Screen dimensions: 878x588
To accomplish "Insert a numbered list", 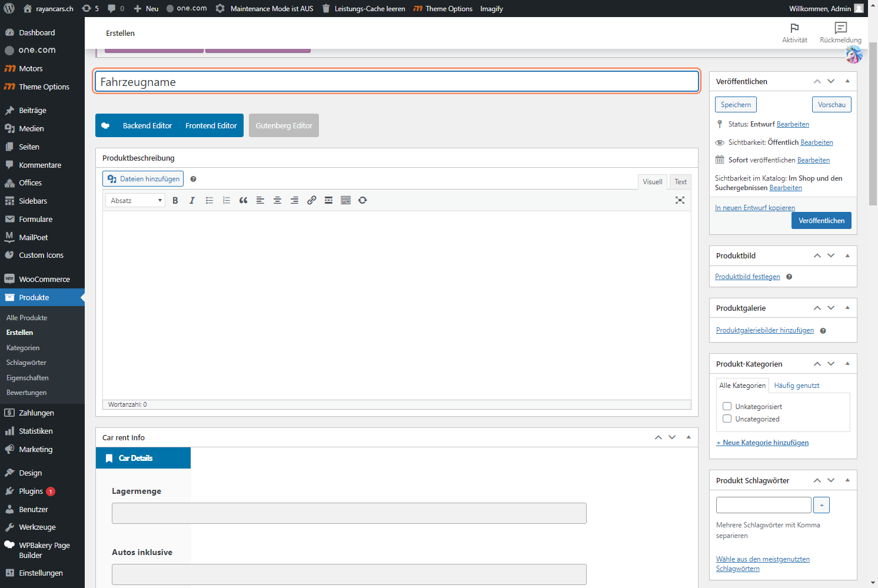I will [227, 201].
